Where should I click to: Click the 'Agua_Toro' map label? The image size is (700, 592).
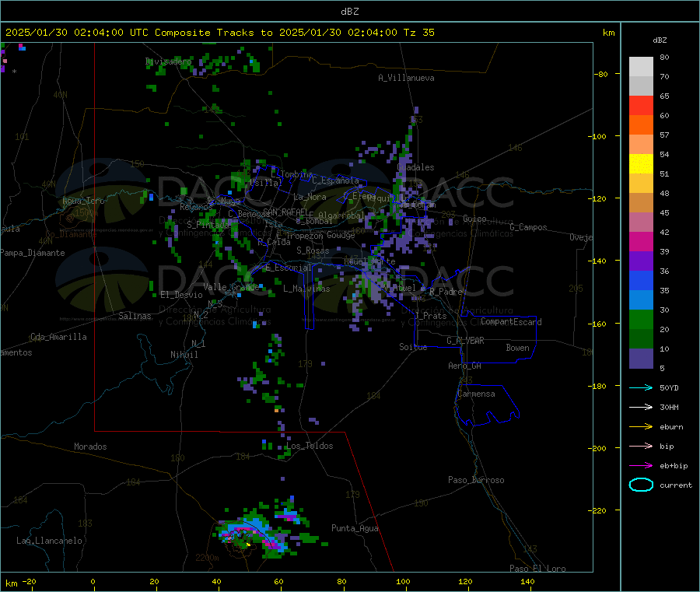coord(83,201)
